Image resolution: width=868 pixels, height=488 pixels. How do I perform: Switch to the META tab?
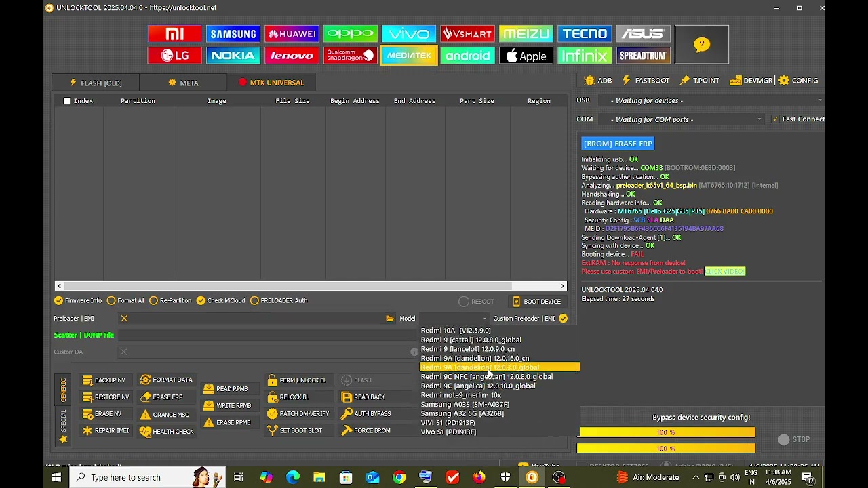tap(183, 83)
